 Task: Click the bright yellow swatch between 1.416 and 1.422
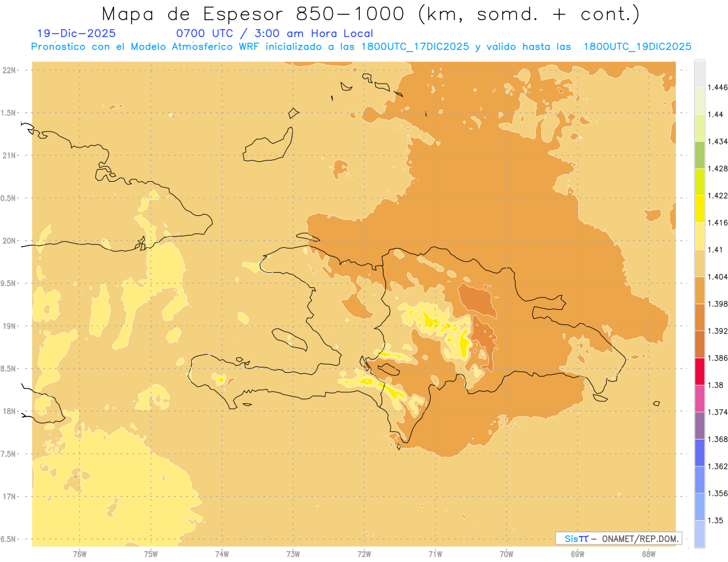(x=699, y=209)
